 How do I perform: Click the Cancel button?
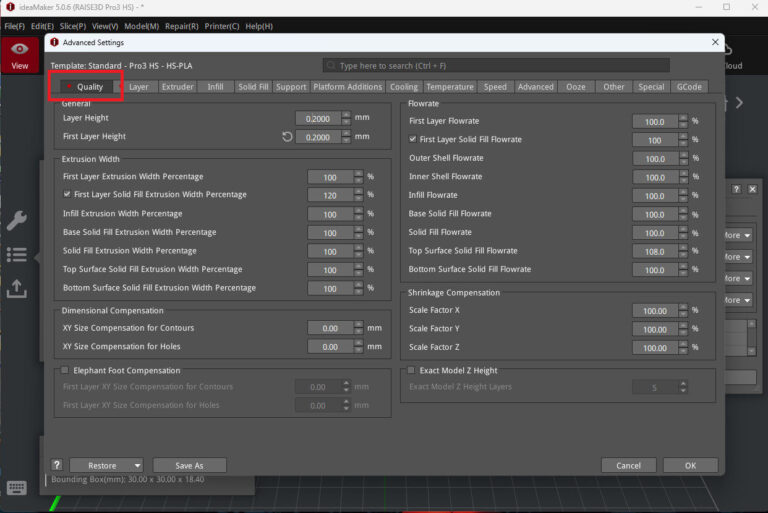628,465
